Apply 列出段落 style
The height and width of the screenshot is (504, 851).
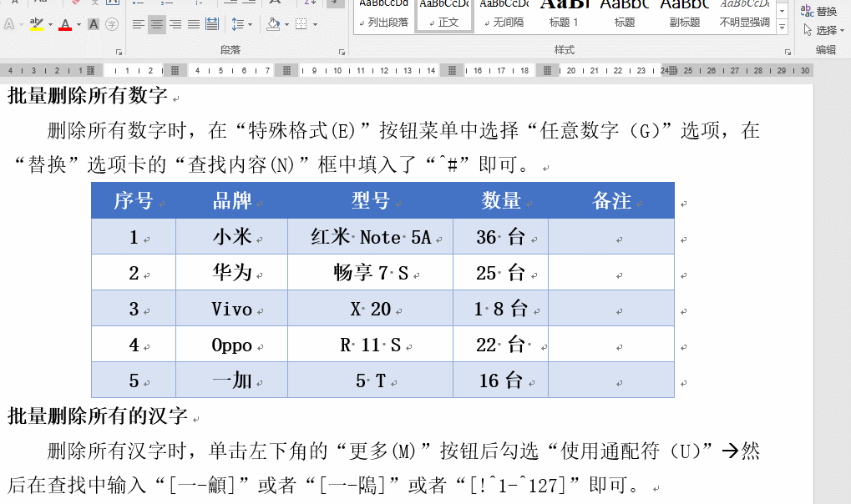(383, 15)
